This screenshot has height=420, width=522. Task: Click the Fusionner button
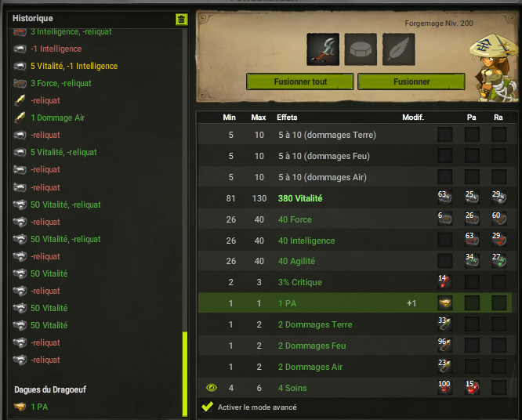[411, 81]
